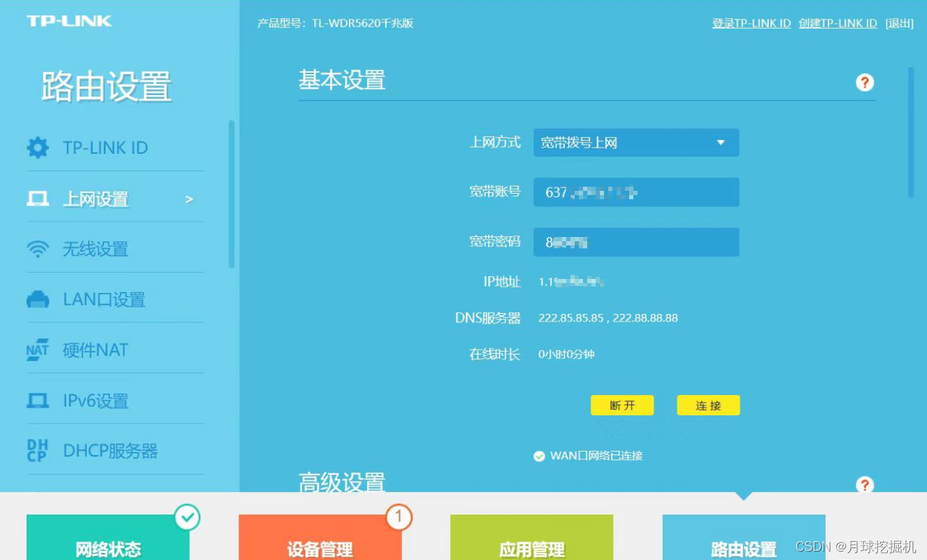Viewport: 927px width, 560px height.
Task: Click the TP-LINK logo
Action: pos(69,21)
